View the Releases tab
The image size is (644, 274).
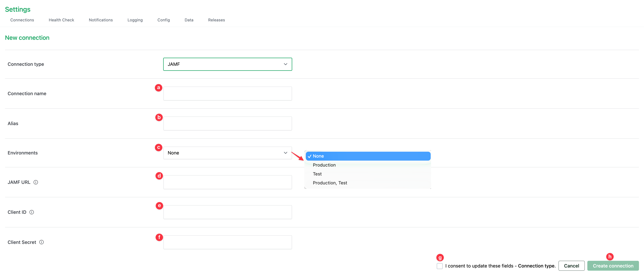[216, 20]
